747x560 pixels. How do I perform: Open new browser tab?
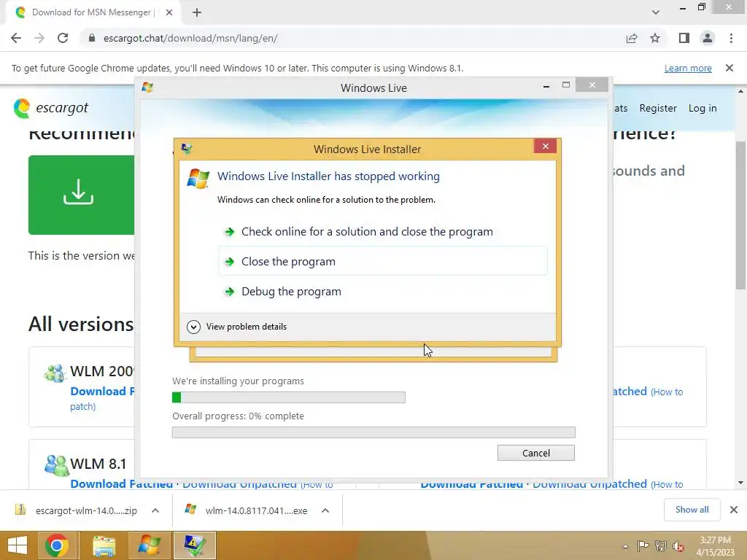pyautogui.click(x=197, y=12)
